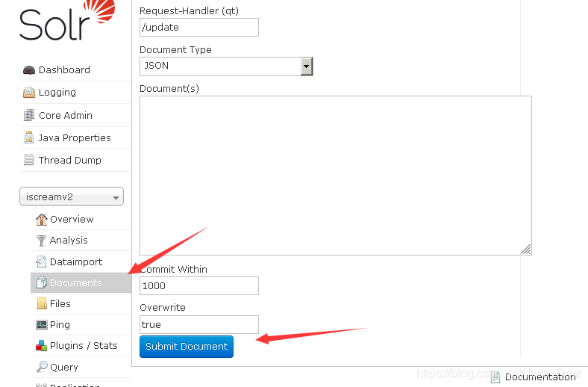Open the Ping page label
Viewport: 588px width, 387px height.
60,325
